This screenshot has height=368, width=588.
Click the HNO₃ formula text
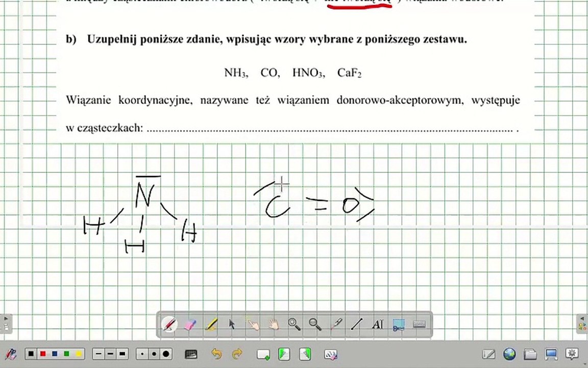click(x=309, y=73)
